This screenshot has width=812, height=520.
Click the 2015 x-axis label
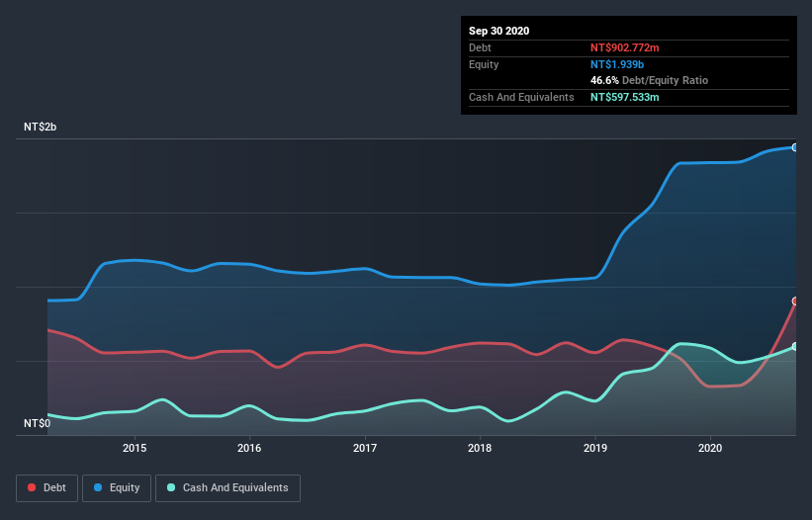[135, 448]
